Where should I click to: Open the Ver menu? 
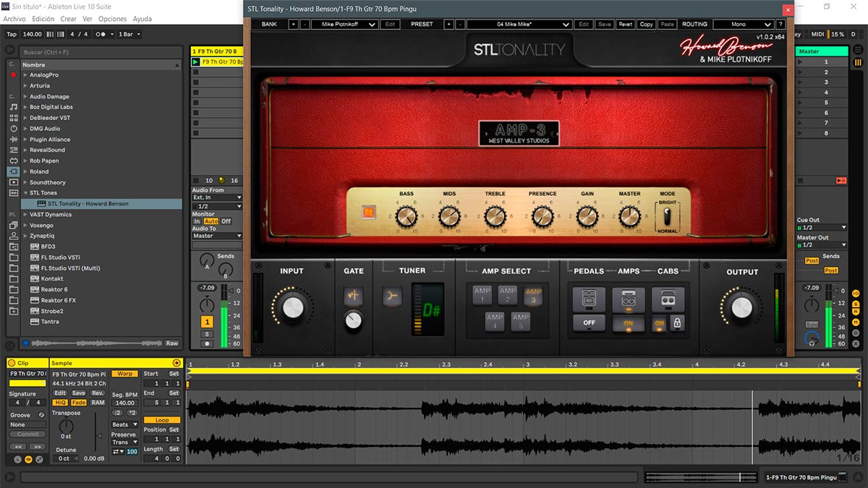coord(88,19)
